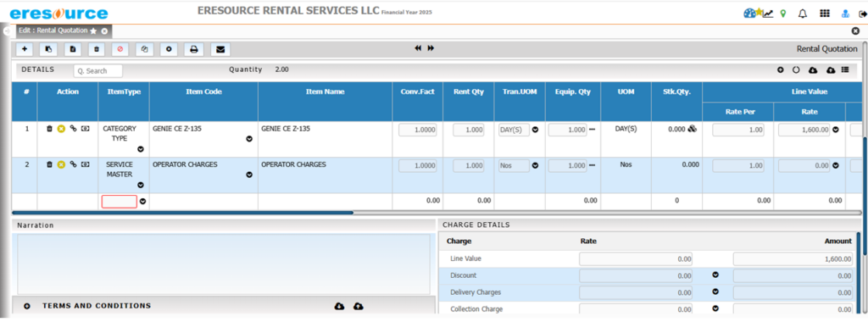Click the duplicate pages toolbar icon

tap(144, 49)
